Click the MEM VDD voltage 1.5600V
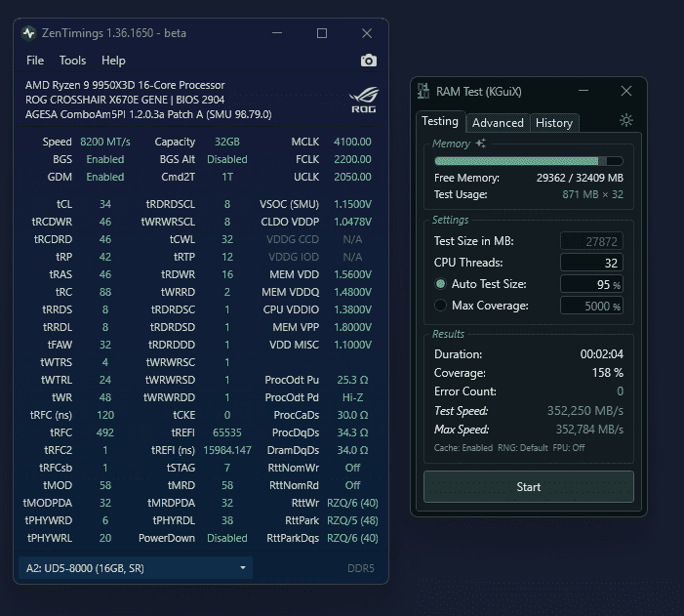 click(x=352, y=274)
